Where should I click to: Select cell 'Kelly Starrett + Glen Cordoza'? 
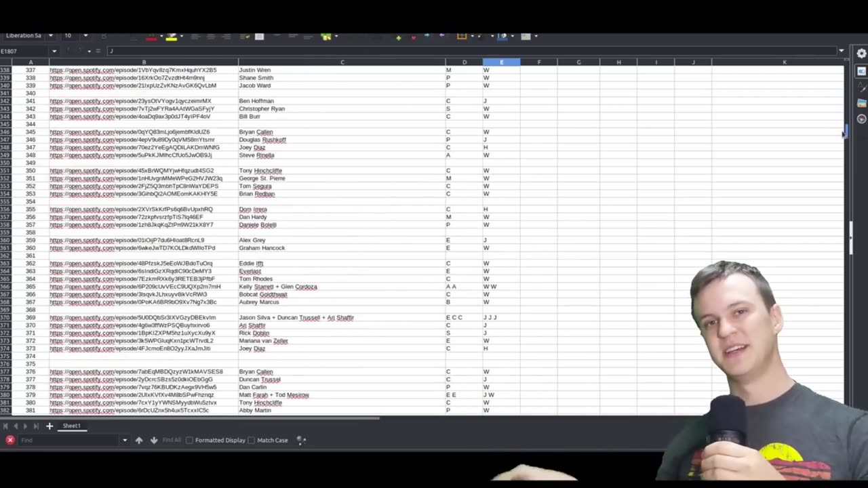(278, 287)
